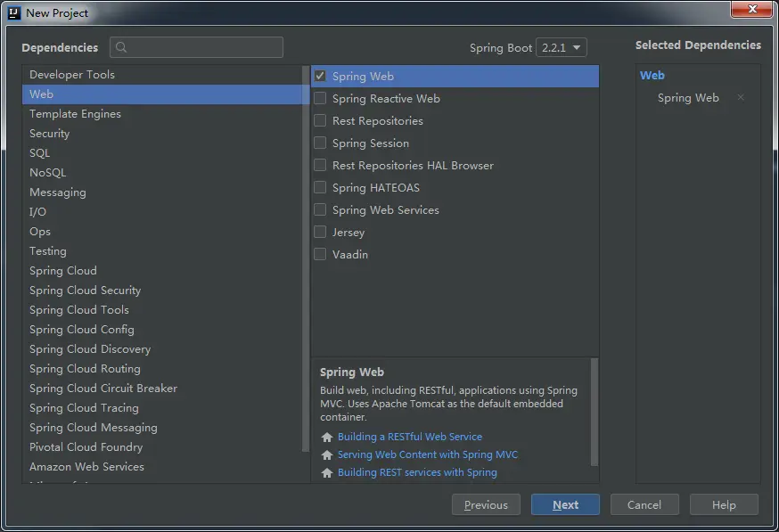Click the Previous button
This screenshot has width=779, height=532.
(x=486, y=504)
